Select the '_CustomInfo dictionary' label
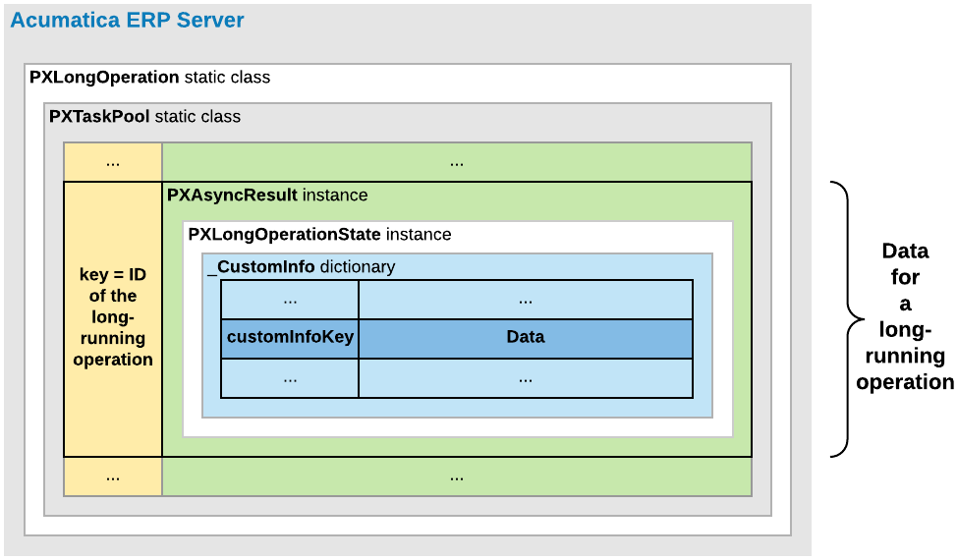 pos(302,267)
